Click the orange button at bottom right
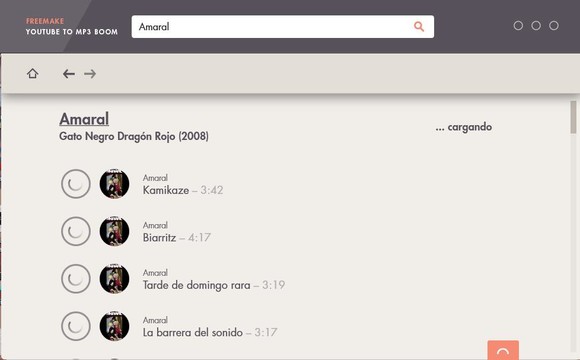Image resolution: width=580 pixels, height=360 pixels. point(503,350)
